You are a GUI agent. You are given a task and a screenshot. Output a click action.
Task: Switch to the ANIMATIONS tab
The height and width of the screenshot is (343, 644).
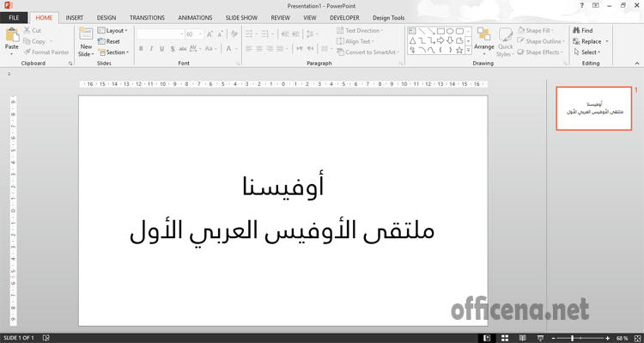195,18
